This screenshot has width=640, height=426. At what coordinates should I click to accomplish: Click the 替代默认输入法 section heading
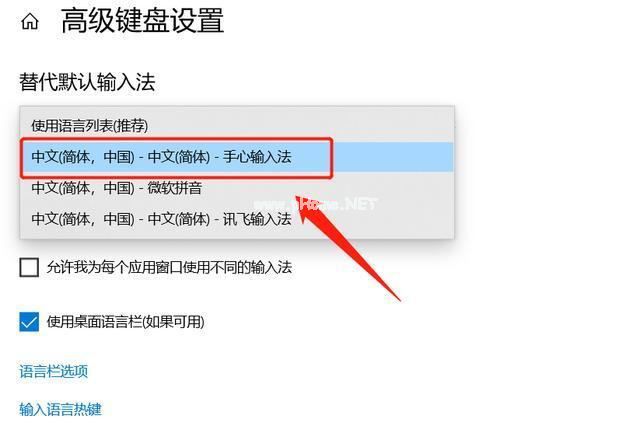[87, 82]
